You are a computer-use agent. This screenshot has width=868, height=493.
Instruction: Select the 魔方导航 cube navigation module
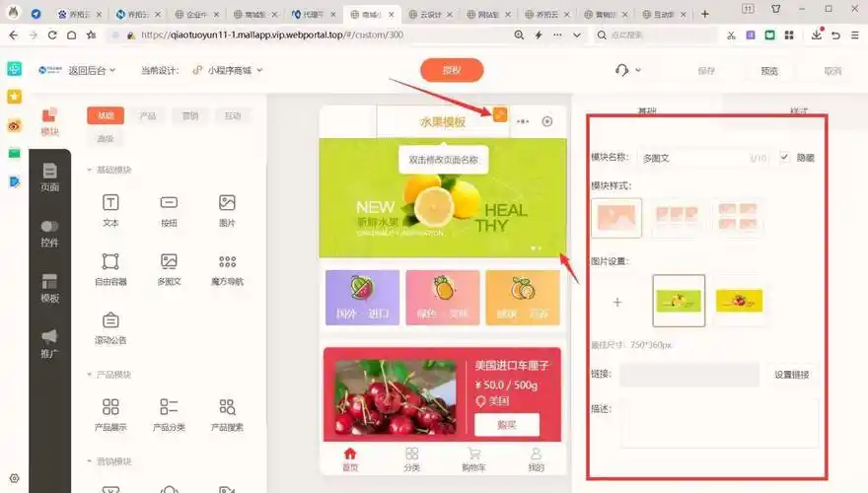[227, 269]
